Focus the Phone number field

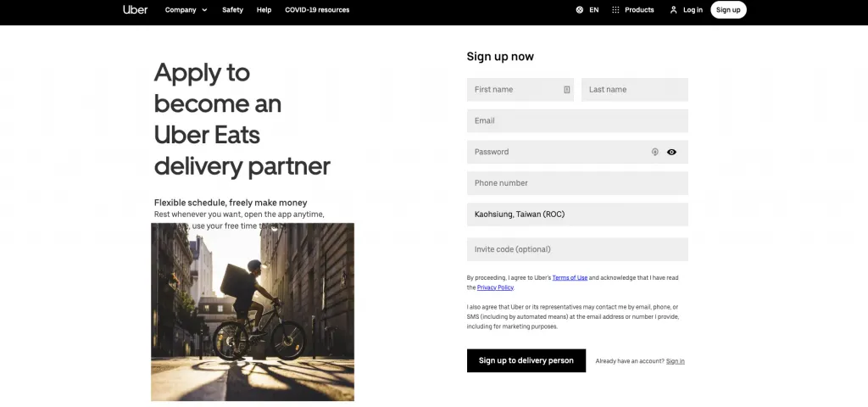click(x=577, y=183)
